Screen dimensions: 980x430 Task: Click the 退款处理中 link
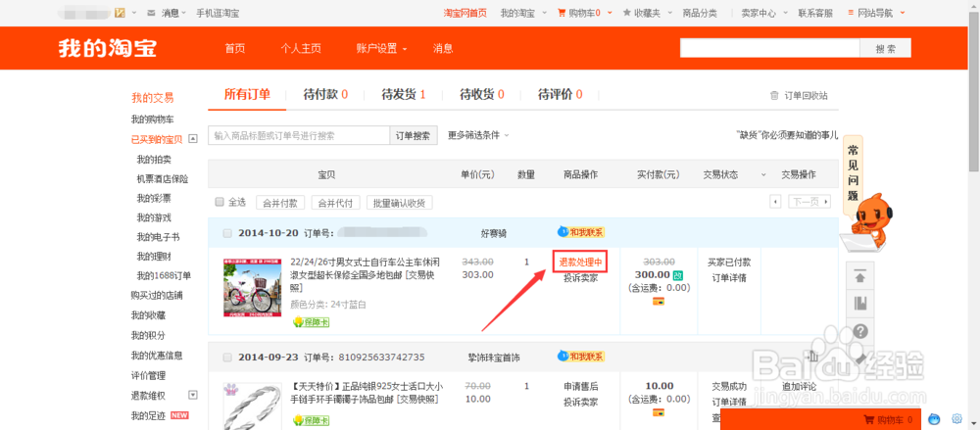pyautogui.click(x=580, y=263)
